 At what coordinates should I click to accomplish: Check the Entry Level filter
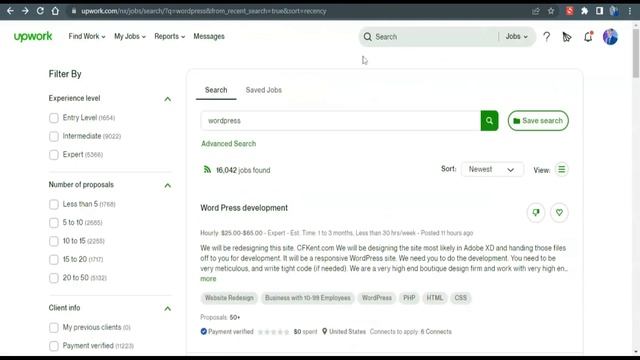point(53,118)
